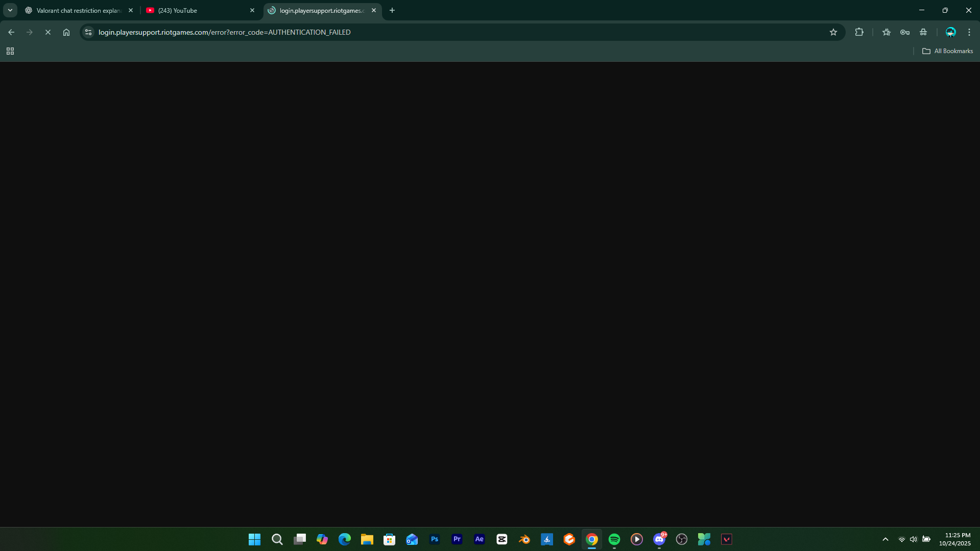This screenshot has height=551, width=980.
Task: Open the blue sailboat taskbar app
Action: pyautogui.click(x=546, y=539)
